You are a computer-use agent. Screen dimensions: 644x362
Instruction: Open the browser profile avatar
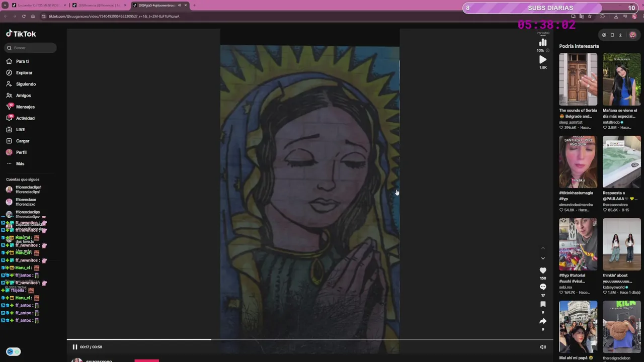(x=634, y=16)
